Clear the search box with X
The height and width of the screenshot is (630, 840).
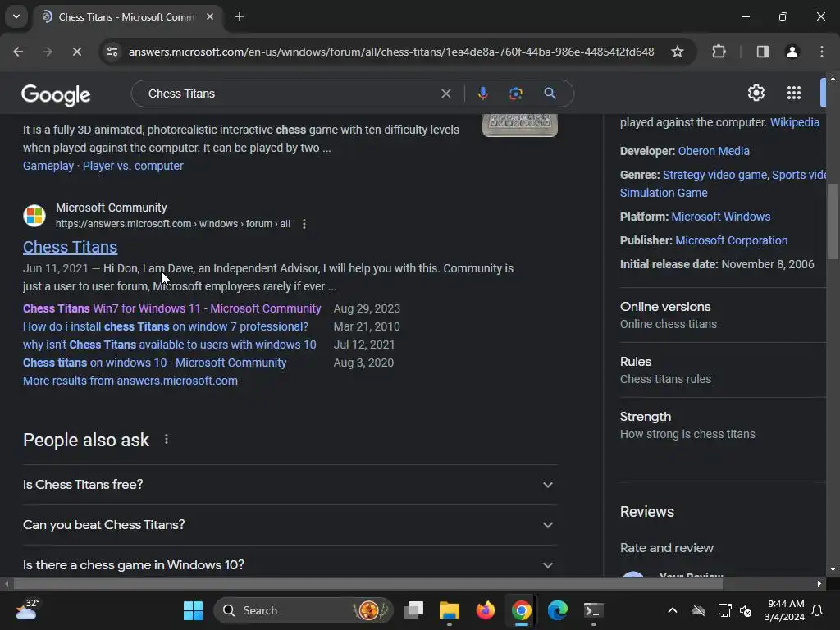[445, 94]
